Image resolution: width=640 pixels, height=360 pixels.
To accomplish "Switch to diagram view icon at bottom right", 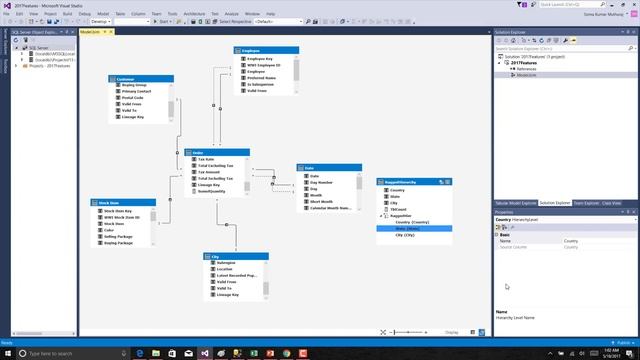I will 482,332.
